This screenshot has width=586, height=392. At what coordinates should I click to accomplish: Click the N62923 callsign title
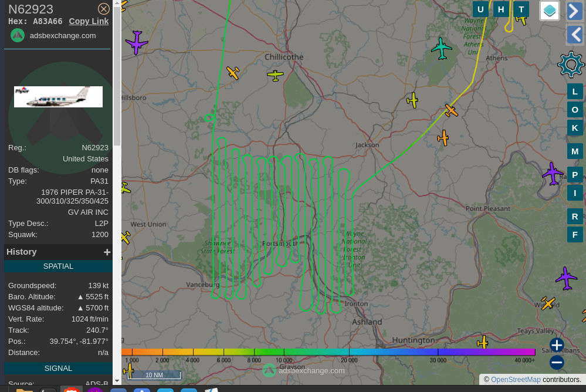[x=31, y=9]
